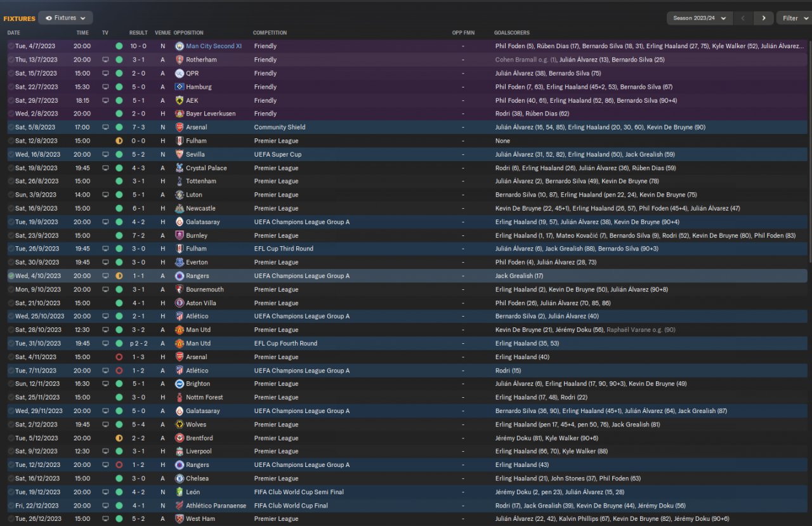Image resolution: width=812 pixels, height=526 pixels.
Task: Click the 'None' goalscorers entry for Fulham
Action: 502,141
